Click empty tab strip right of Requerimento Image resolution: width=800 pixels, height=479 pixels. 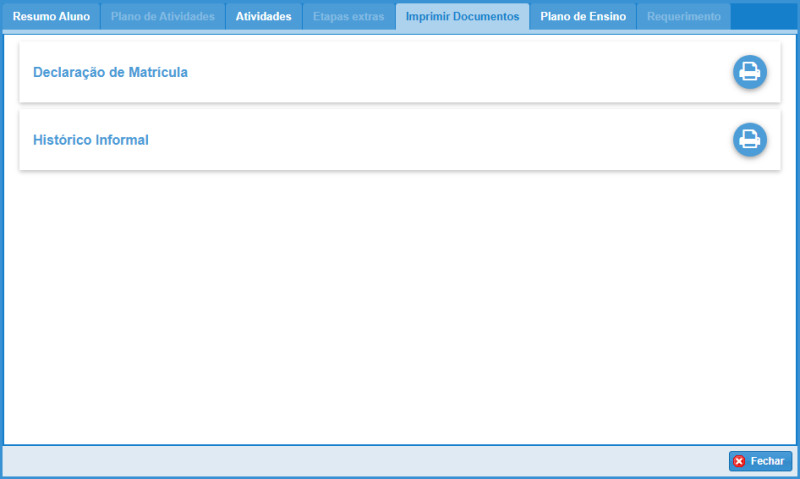tap(765, 17)
